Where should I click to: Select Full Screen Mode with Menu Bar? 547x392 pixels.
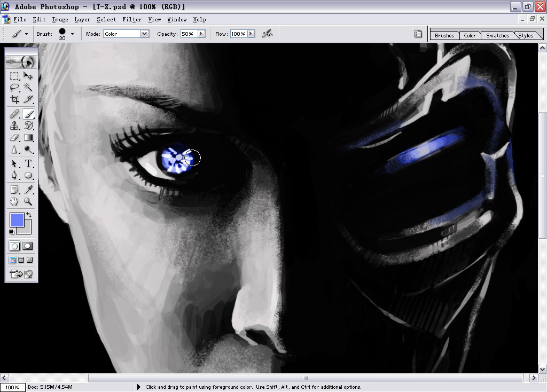(x=21, y=260)
